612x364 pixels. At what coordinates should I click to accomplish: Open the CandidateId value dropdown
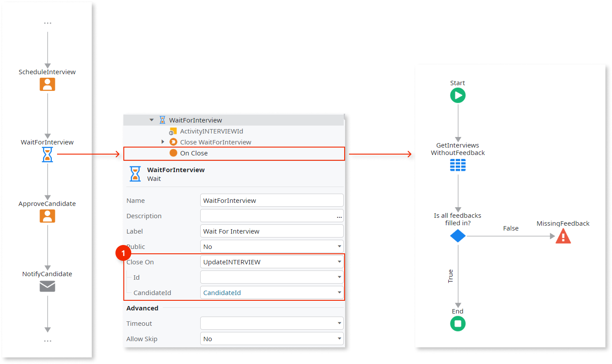339,292
